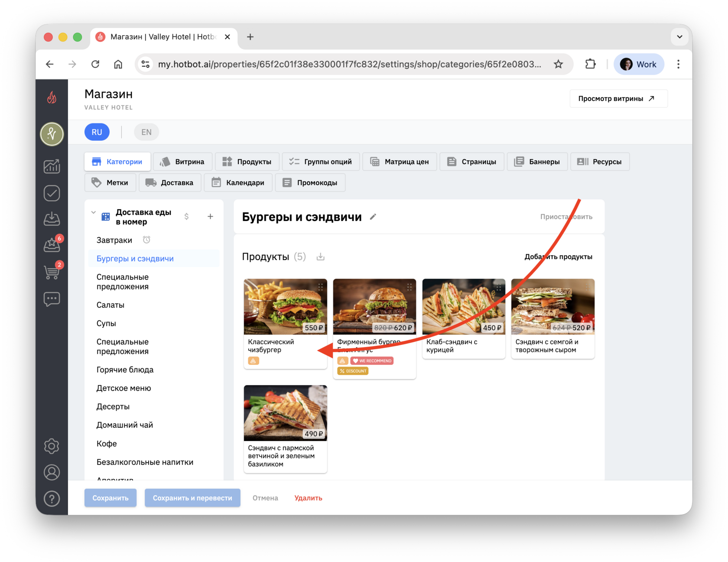Viewport: 728px width, 562px height.
Task: Click the drag handle on Фирменный бургер card
Action: [409, 287]
